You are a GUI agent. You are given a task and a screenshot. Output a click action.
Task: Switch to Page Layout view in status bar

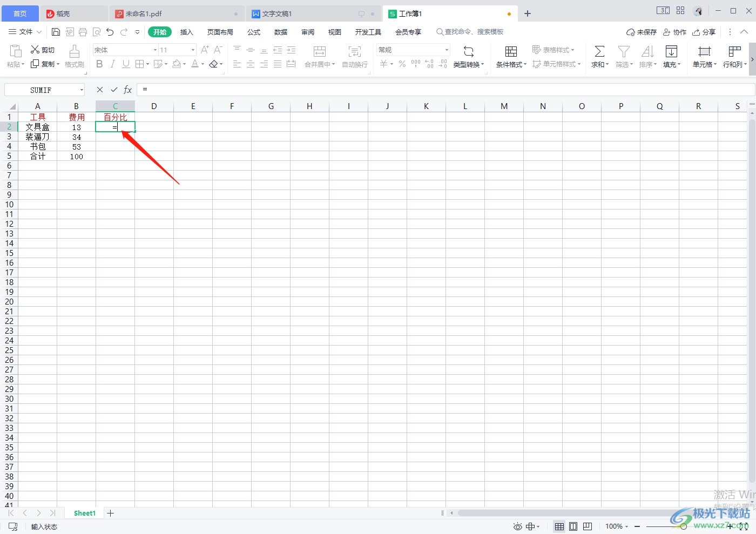(x=573, y=526)
